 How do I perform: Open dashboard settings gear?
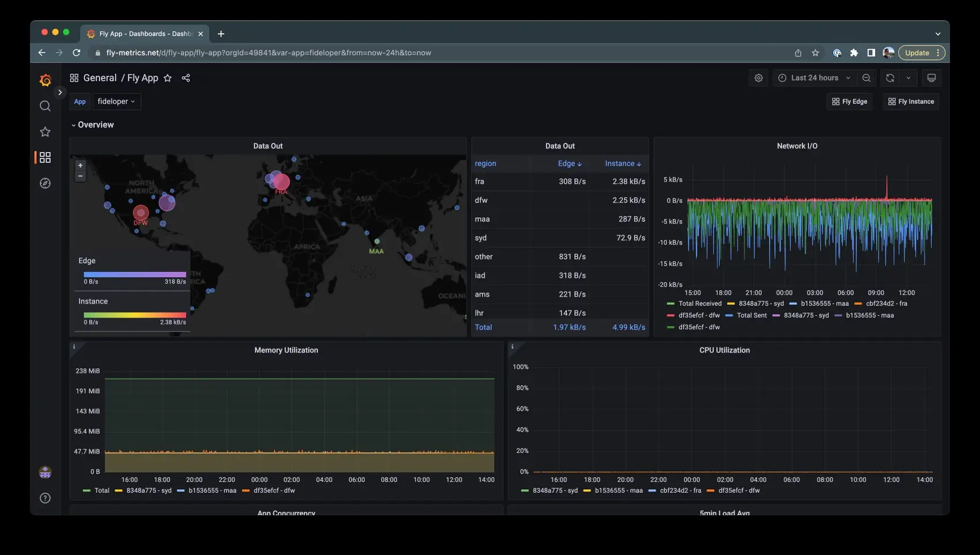click(x=759, y=78)
